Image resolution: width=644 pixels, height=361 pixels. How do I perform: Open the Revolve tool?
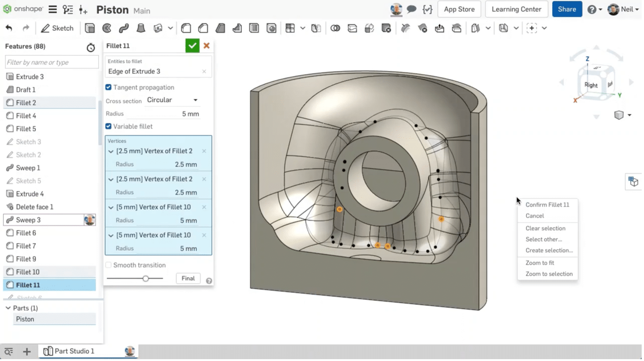click(x=107, y=28)
